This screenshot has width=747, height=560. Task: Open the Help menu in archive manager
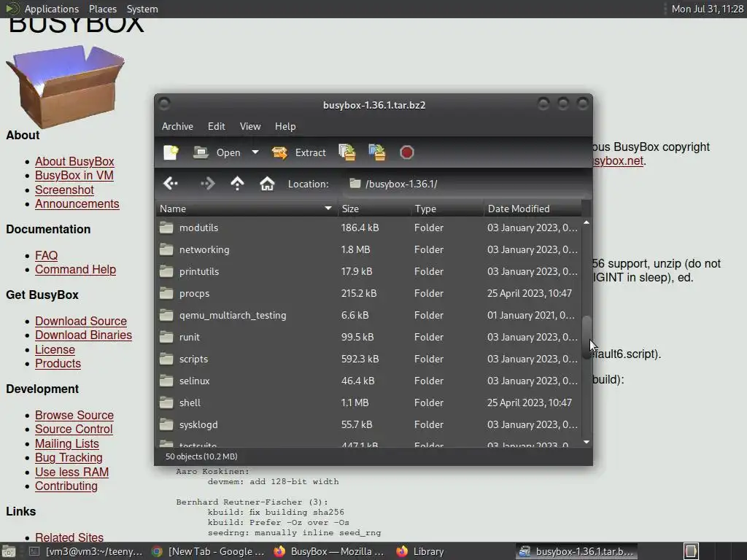[285, 126]
